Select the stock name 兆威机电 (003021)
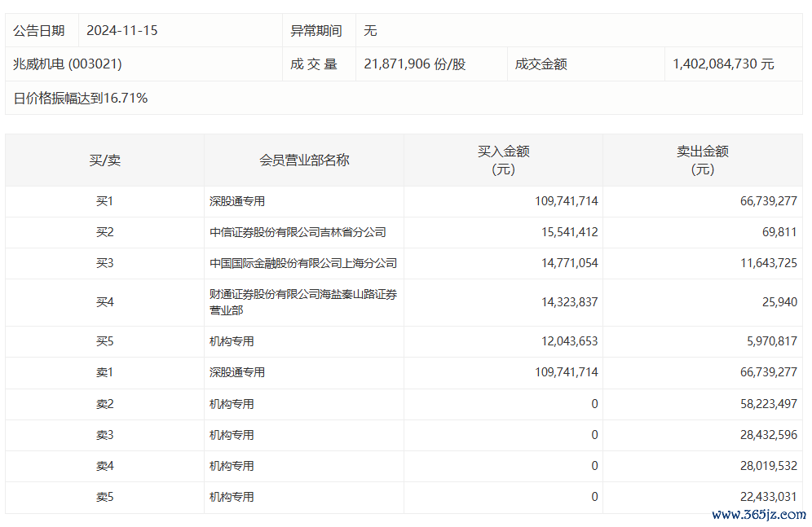The width and height of the screenshot is (812, 527). coord(68,64)
